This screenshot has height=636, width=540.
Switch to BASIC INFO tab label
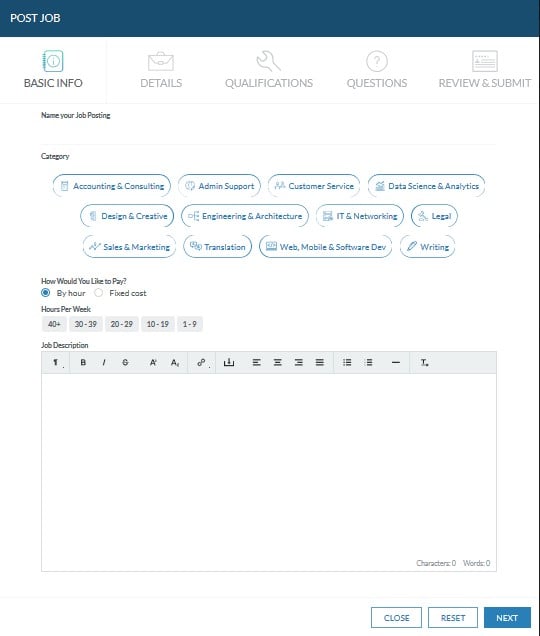pyautogui.click(x=53, y=83)
